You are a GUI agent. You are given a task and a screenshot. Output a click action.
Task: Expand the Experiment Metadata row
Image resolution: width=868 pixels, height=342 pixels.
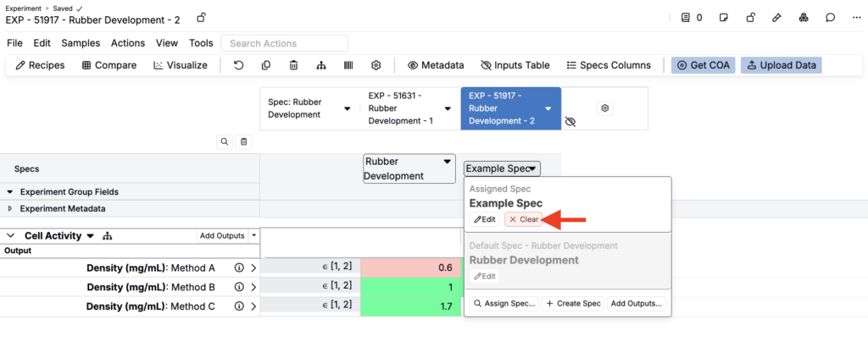[10, 208]
